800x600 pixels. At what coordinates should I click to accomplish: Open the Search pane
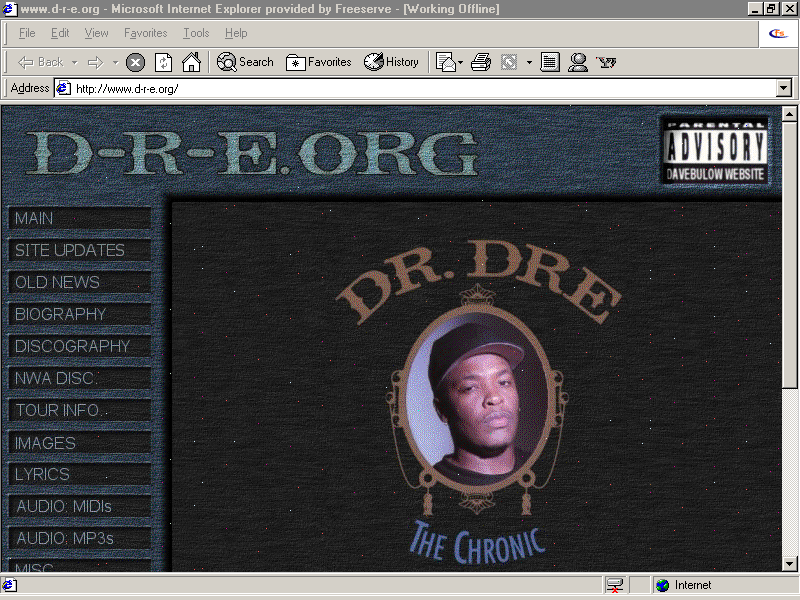point(245,62)
